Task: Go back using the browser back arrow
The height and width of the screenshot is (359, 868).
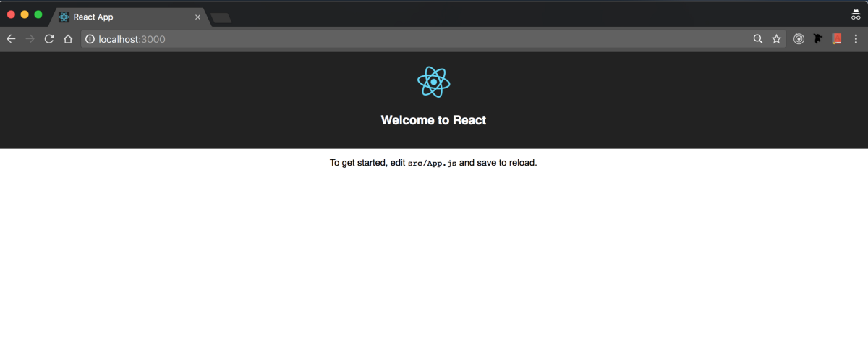Action: pyautogui.click(x=11, y=39)
